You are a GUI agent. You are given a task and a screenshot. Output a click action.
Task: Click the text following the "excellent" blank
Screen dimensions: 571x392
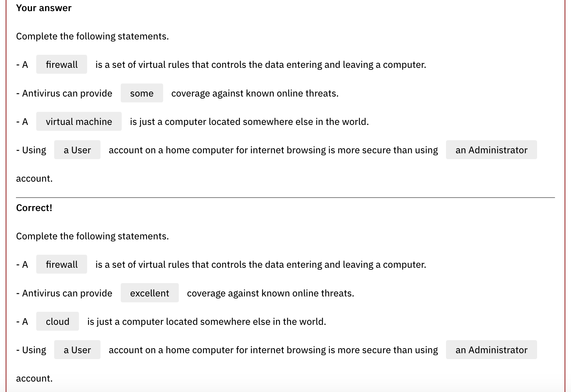click(x=270, y=293)
